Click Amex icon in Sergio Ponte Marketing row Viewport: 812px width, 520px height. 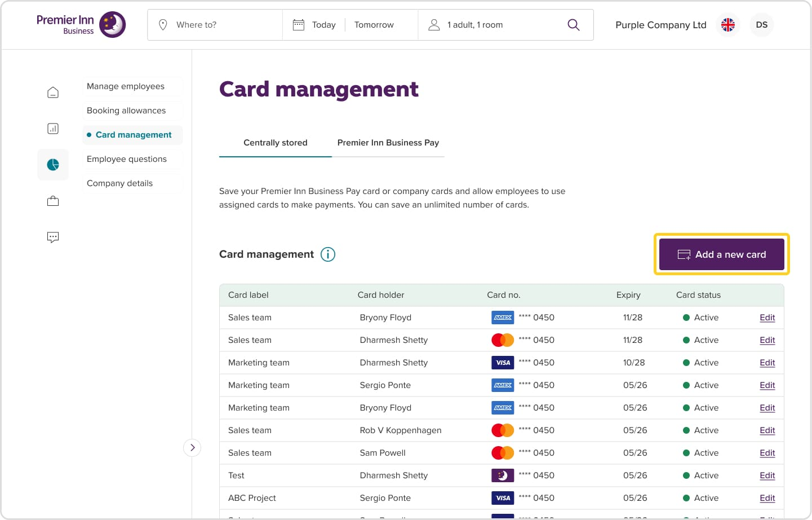pyautogui.click(x=503, y=385)
